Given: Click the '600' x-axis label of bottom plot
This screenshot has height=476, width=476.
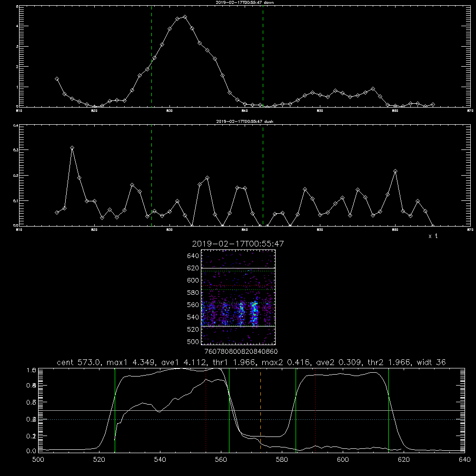Looking at the screenshot, I should (343, 460).
